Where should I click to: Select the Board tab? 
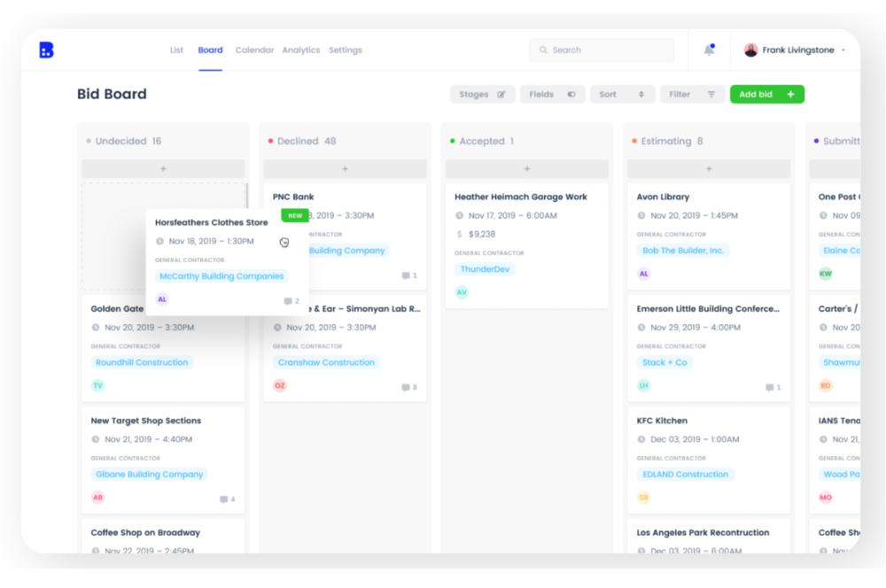click(210, 50)
